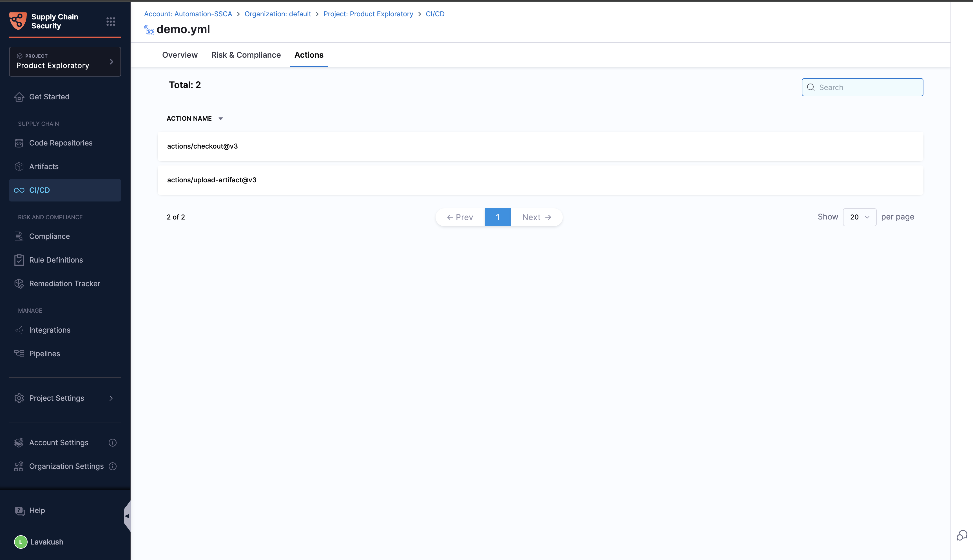Click the Get Started home icon
973x560 pixels.
pyautogui.click(x=19, y=97)
